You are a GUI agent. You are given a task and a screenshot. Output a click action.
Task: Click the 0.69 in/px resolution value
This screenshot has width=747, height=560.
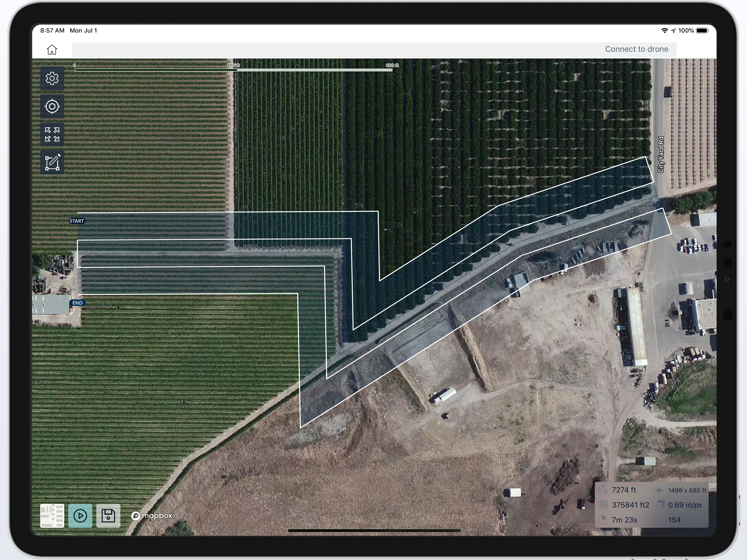(685, 505)
